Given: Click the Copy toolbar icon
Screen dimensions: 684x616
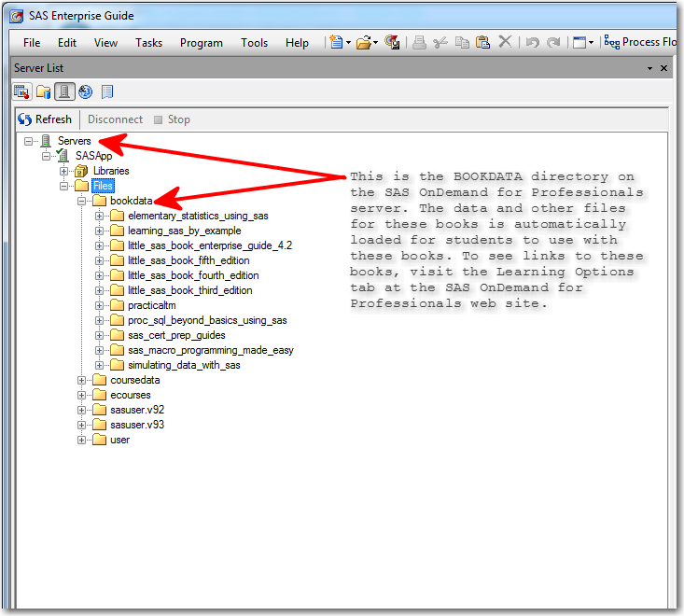Looking at the screenshot, I should click(x=462, y=43).
